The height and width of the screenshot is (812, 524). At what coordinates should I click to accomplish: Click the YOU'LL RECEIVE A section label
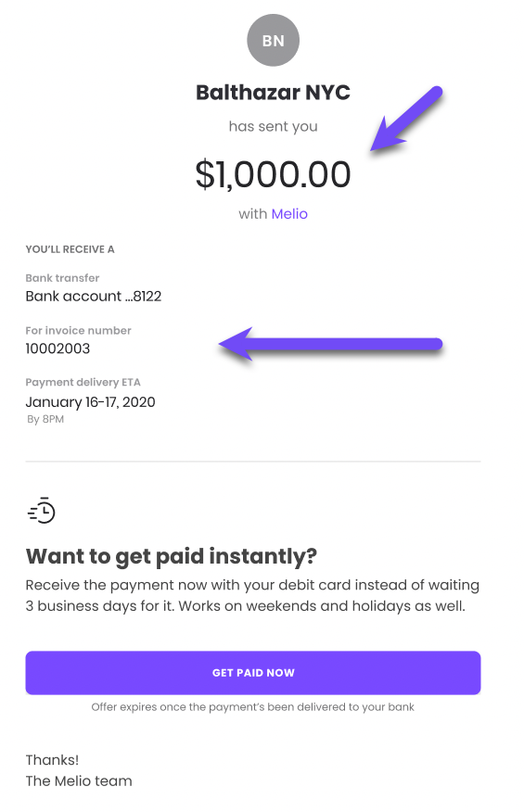click(x=70, y=249)
